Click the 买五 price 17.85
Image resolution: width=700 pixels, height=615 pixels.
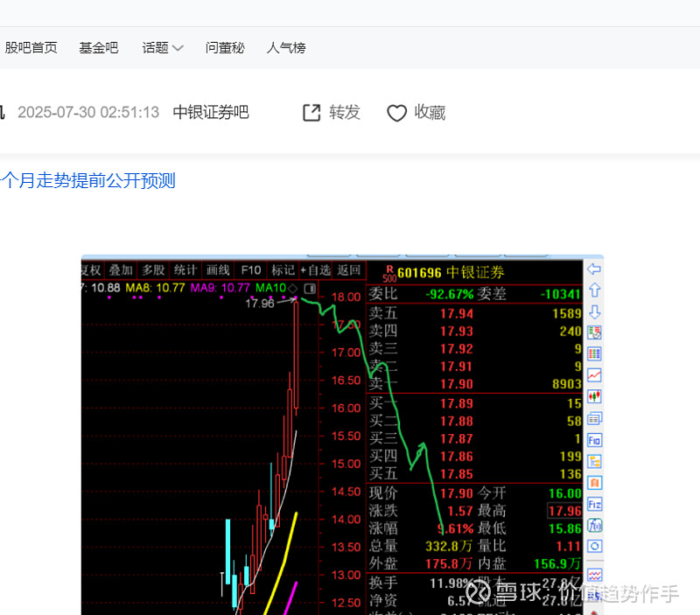coord(457,474)
